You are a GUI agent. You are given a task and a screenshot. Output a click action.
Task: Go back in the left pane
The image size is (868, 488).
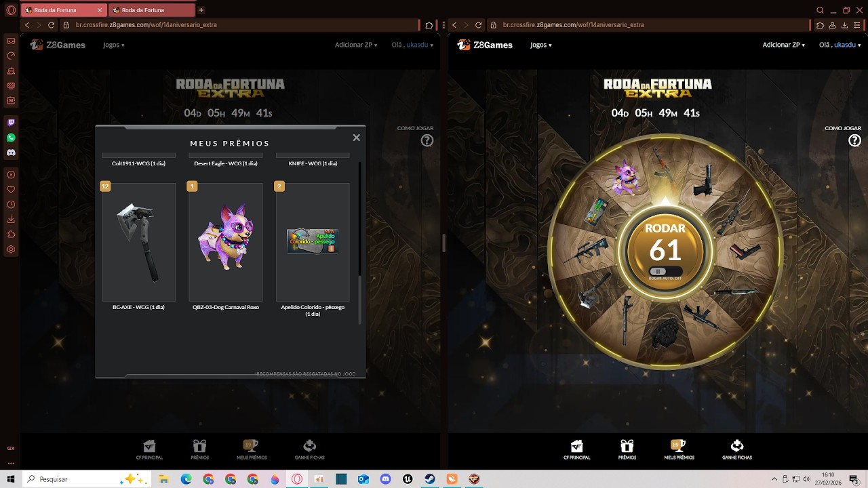pyautogui.click(x=27, y=25)
